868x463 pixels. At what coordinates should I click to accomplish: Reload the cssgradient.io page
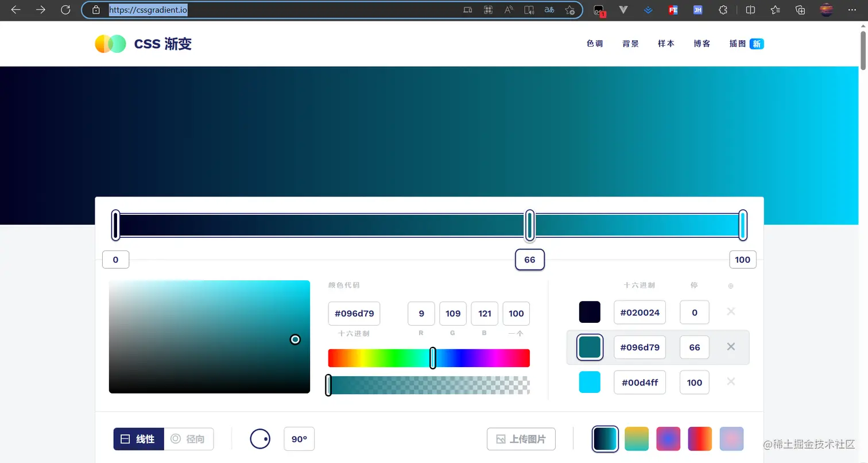click(65, 10)
